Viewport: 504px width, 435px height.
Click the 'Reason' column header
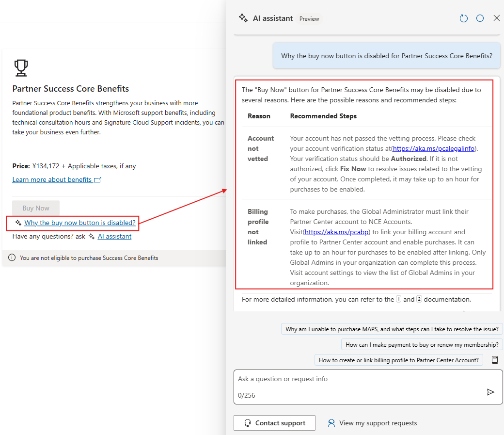click(259, 116)
